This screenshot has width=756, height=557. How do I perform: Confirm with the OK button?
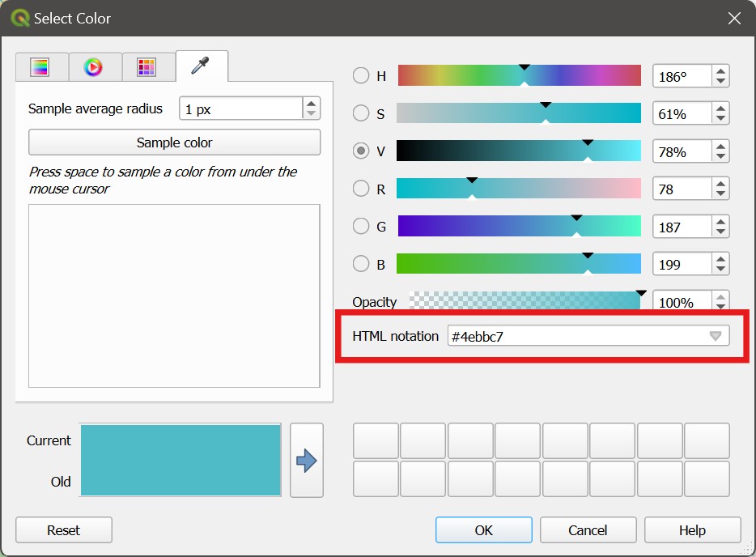point(483,530)
